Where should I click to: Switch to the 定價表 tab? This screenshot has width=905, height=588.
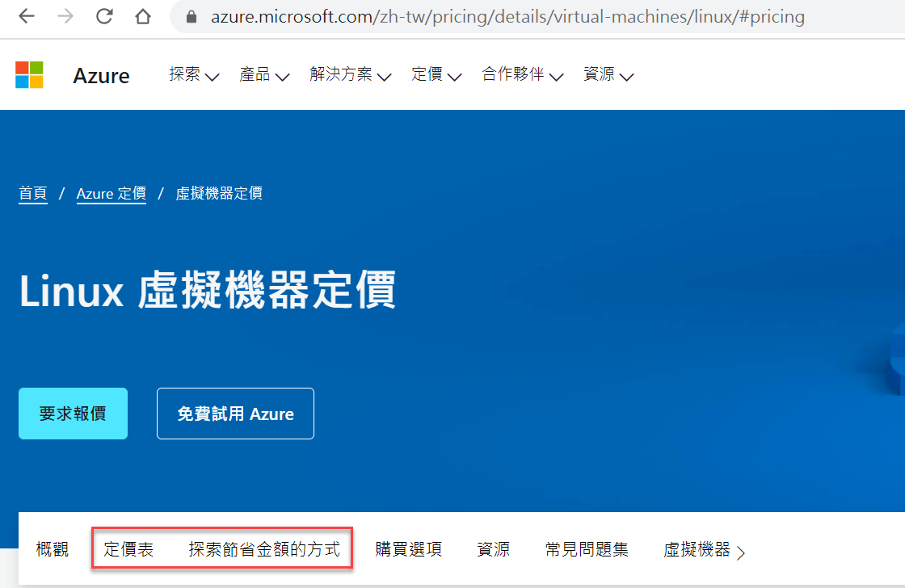click(x=128, y=548)
